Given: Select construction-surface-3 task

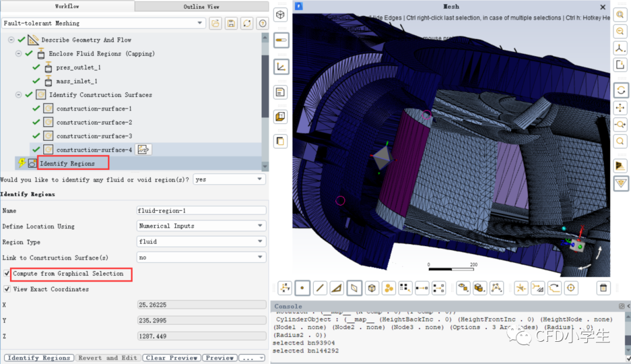Looking at the screenshot, I should pyautogui.click(x=93, y=136).
